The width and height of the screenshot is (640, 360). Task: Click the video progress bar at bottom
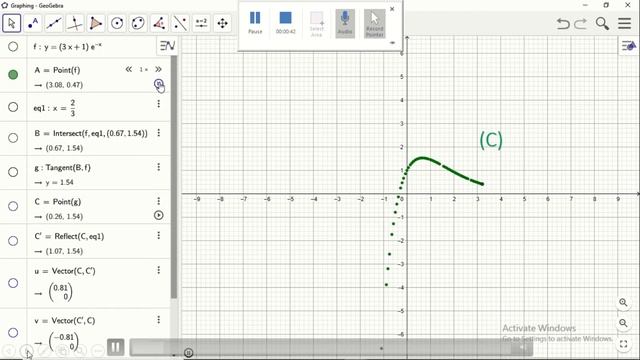coord(331,348)
